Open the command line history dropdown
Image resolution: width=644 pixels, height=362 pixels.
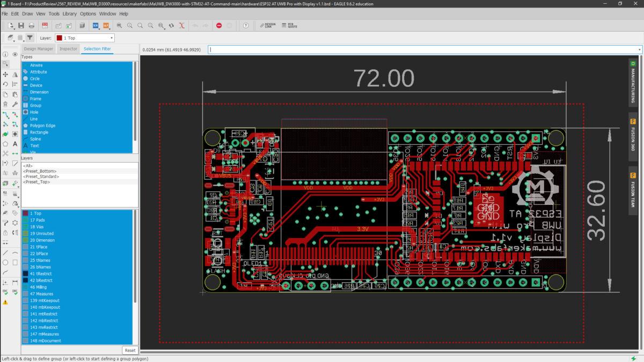[x=638, y=49]
